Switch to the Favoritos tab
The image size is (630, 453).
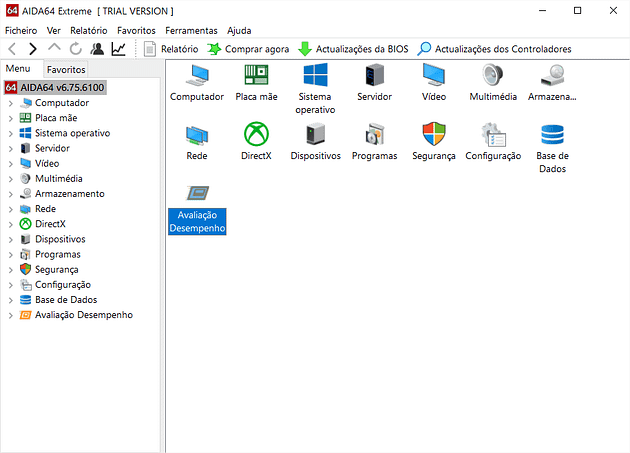tap(66, 70)
